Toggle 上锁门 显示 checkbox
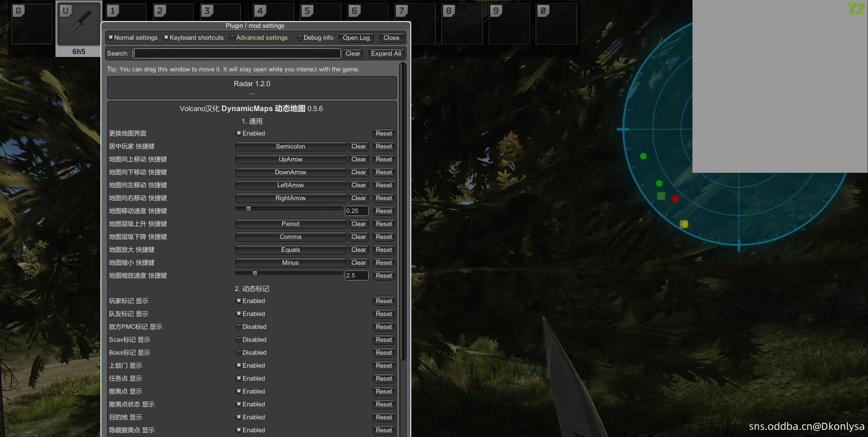Screen dimensions: 868x437 [251, 366]
